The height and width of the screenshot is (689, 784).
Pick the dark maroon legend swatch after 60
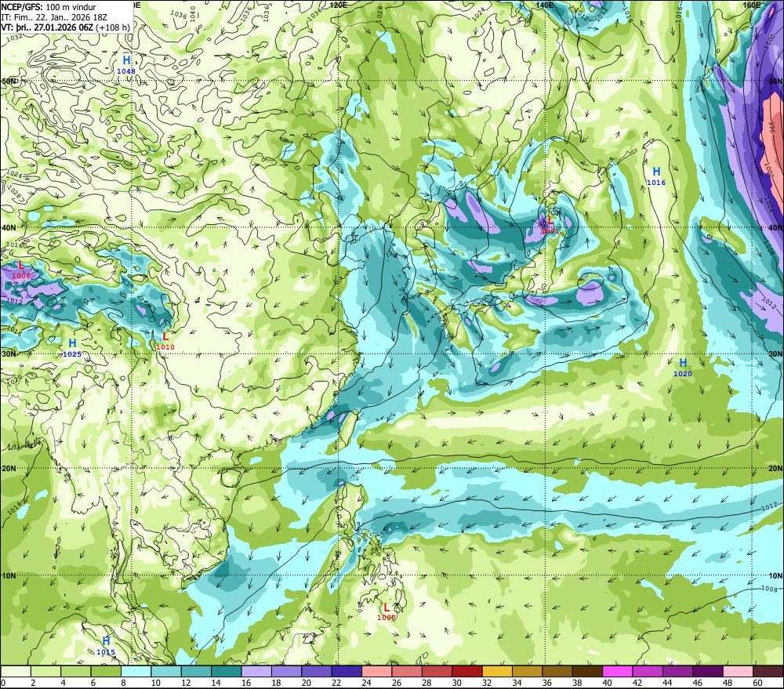click(x=768, y=671)
